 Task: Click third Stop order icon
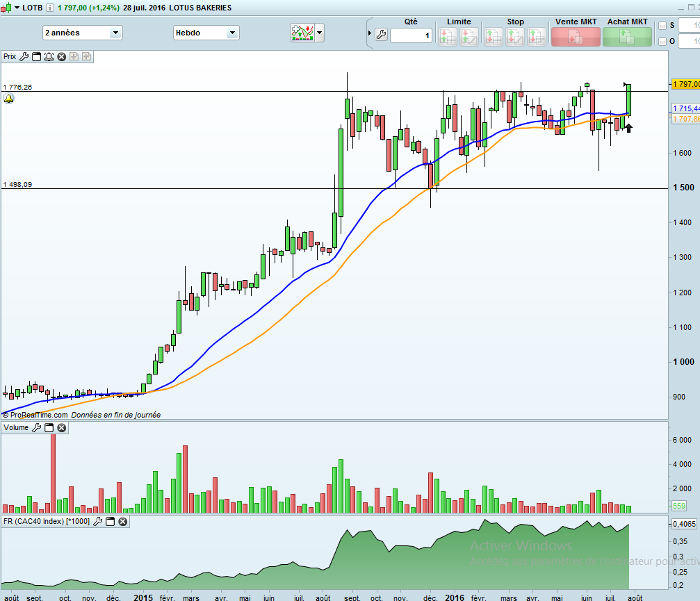[536, 37]
